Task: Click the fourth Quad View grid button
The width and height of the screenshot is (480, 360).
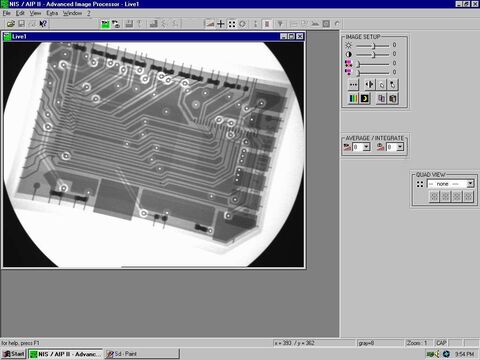Action: [468, 196]
